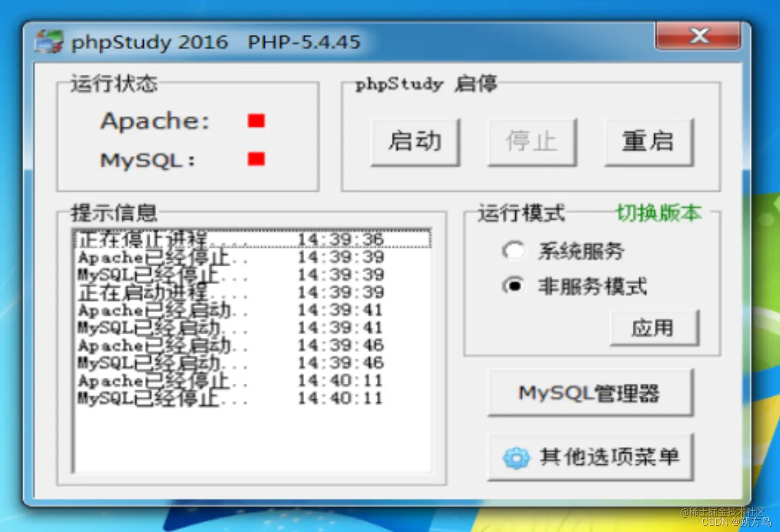
Task: Click the disabled 停止 button
Action: point(532,142)
